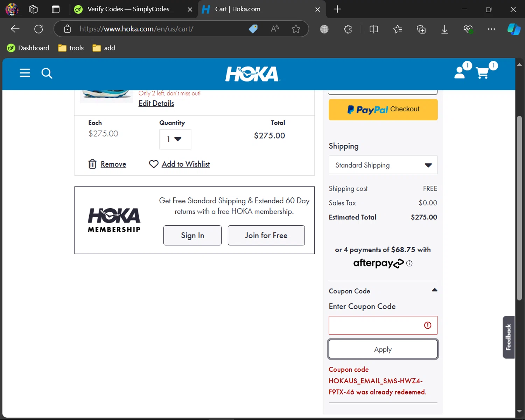Close the Cart | Hoka.com tab
Viewport: 525px width, 420px height.
[x=317, y=9]
